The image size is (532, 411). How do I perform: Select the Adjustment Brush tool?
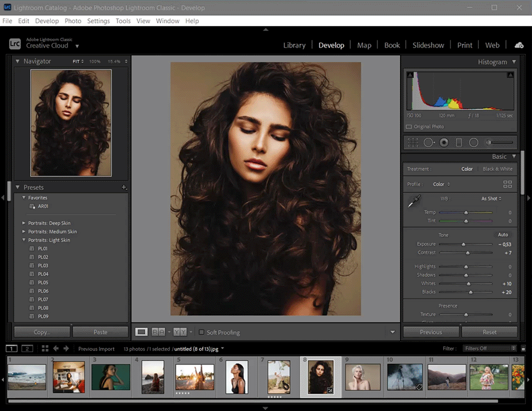499,142
